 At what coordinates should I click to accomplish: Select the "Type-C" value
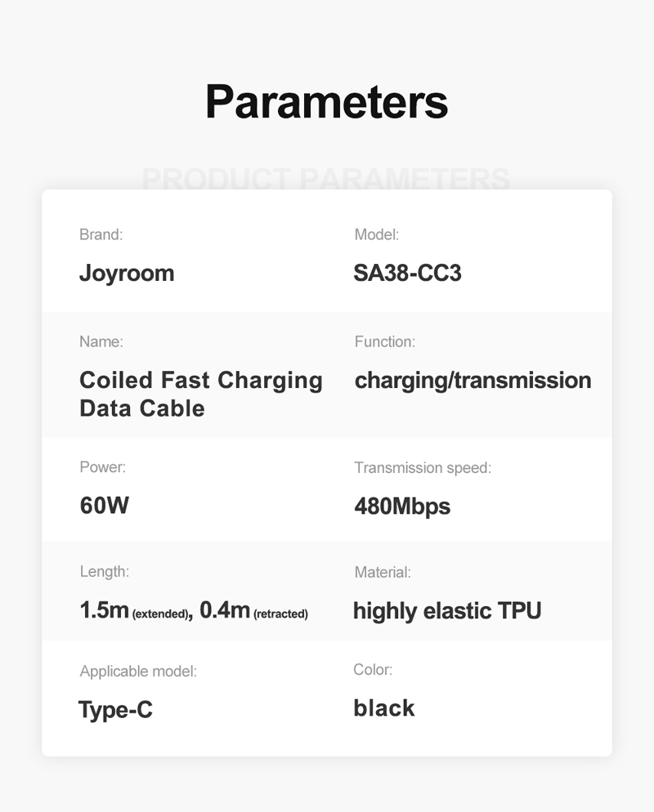pyautogui.click(x=115, y=710)
